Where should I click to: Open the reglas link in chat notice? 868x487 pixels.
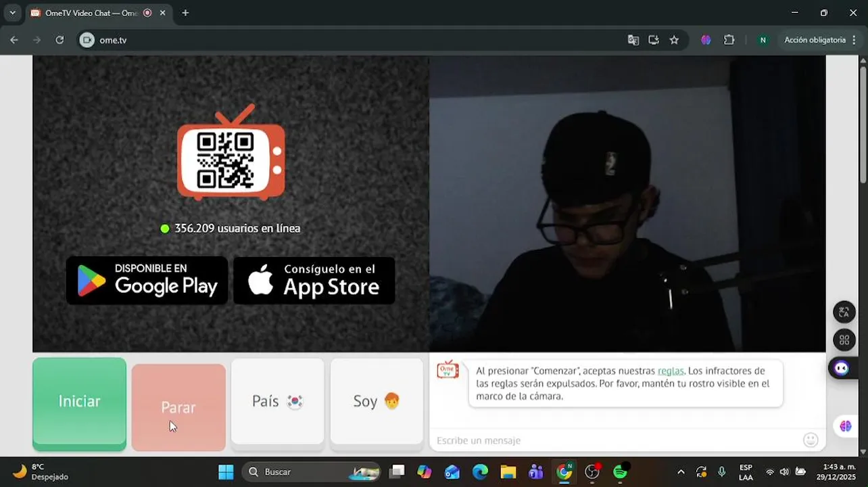[x=671, y=371]
